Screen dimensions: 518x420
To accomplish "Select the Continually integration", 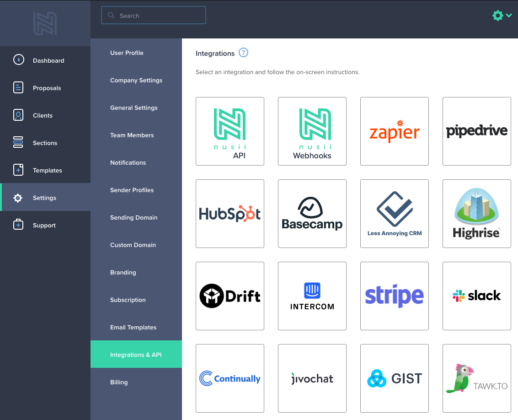I will tap(230, 378).
